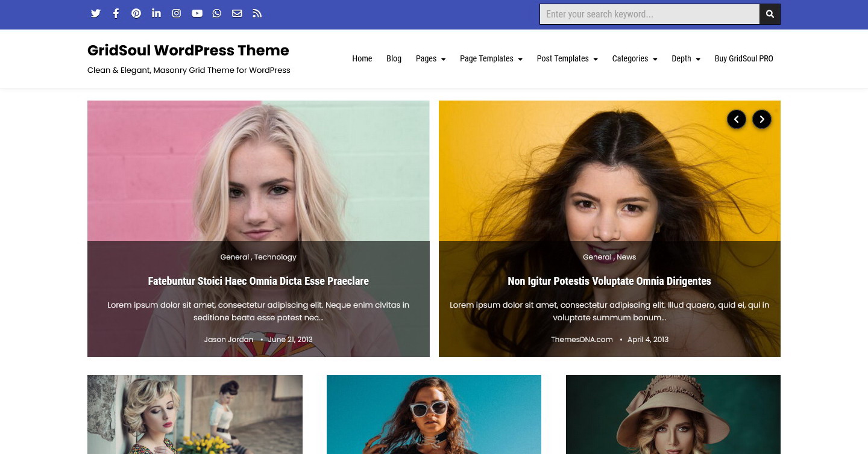Open the vintage blonde woman post thumbnail
The height and width of the screenshot is (454, 868).
point(195,414)
